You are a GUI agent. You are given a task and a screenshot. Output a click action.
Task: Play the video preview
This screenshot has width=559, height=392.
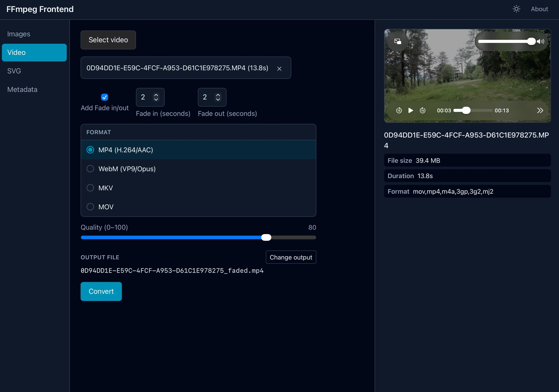click(x=410, y=110)
